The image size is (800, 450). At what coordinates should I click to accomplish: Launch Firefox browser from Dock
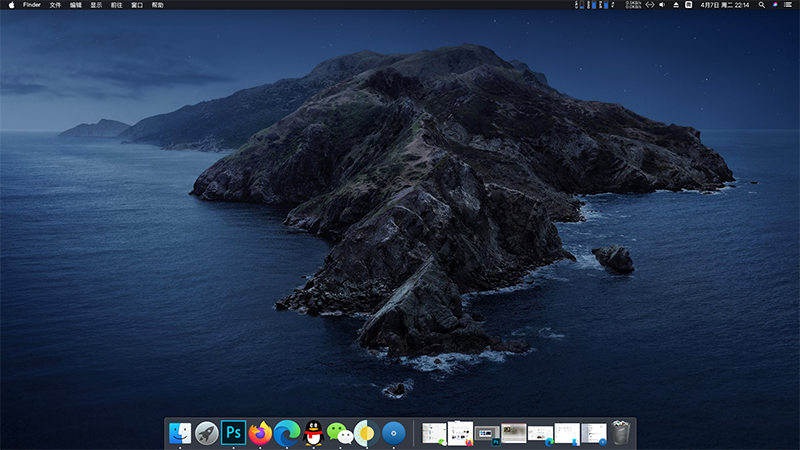coord(261,433)
